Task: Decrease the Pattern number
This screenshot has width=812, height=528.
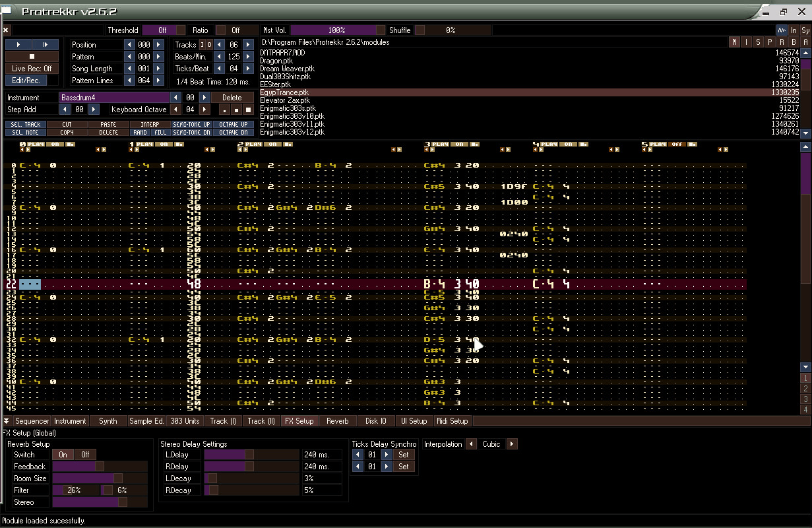Action: click(x=129, y=57)
